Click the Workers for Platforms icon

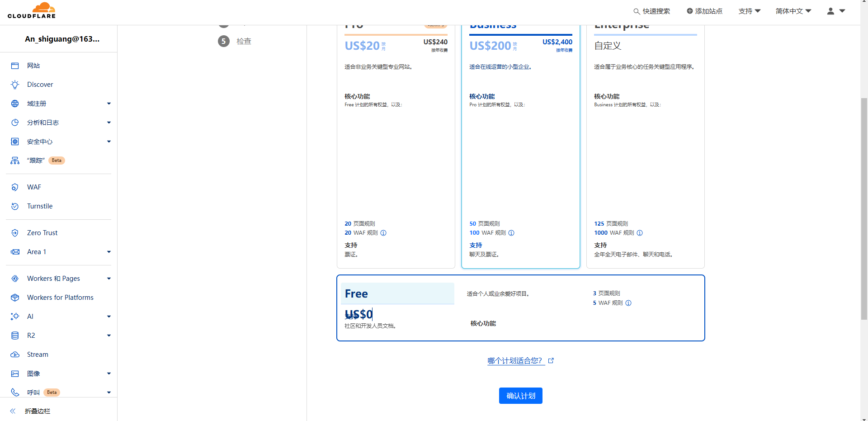pyautogui.click(x=15, y=298)
